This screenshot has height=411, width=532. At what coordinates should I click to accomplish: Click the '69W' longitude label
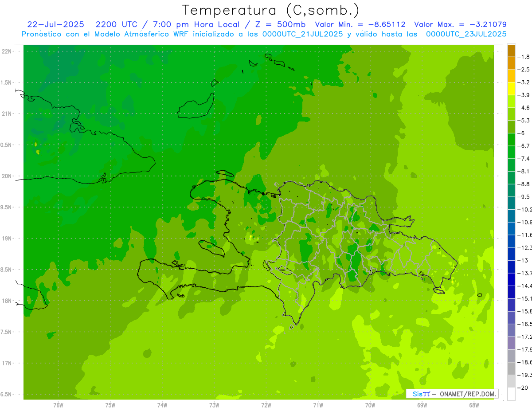click(x=422, y=405)
